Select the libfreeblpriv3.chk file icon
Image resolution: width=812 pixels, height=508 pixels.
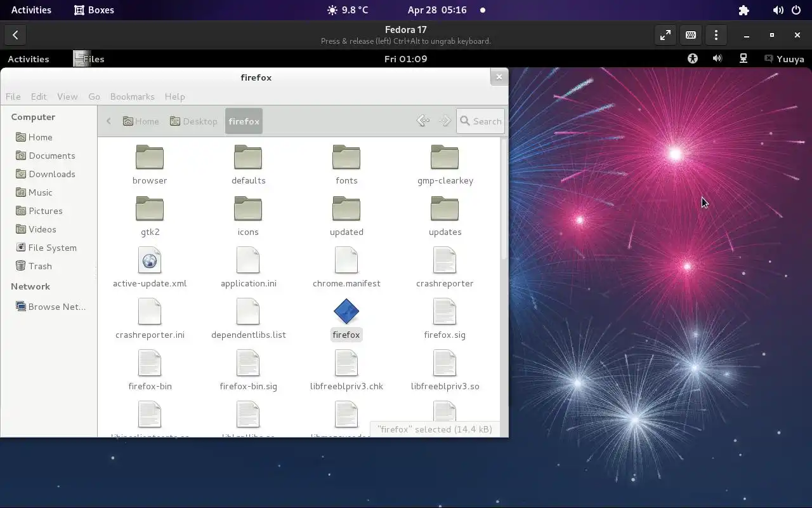346,363
